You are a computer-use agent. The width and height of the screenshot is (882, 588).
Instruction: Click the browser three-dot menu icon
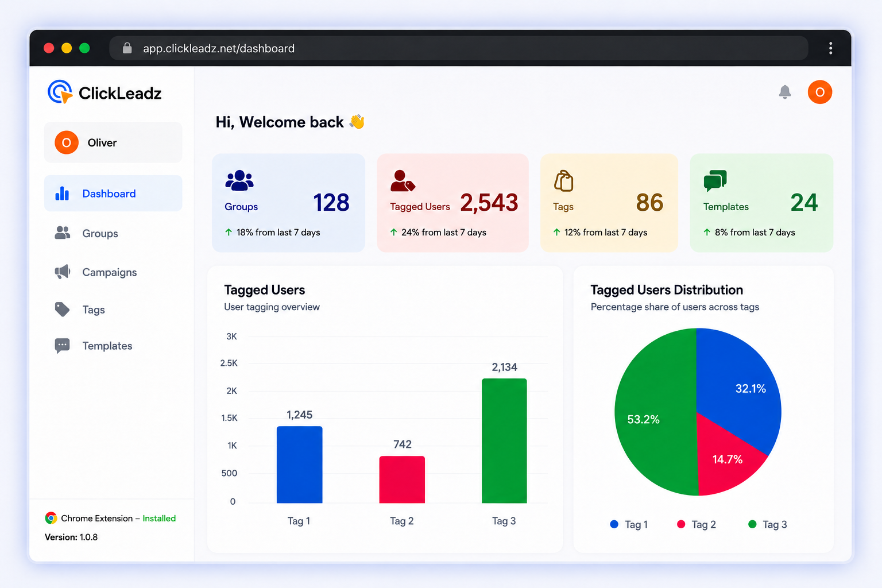click(830, 48)
